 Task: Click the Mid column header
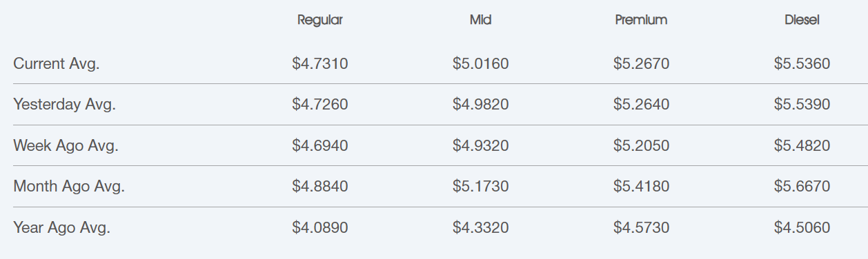[480, 20]
